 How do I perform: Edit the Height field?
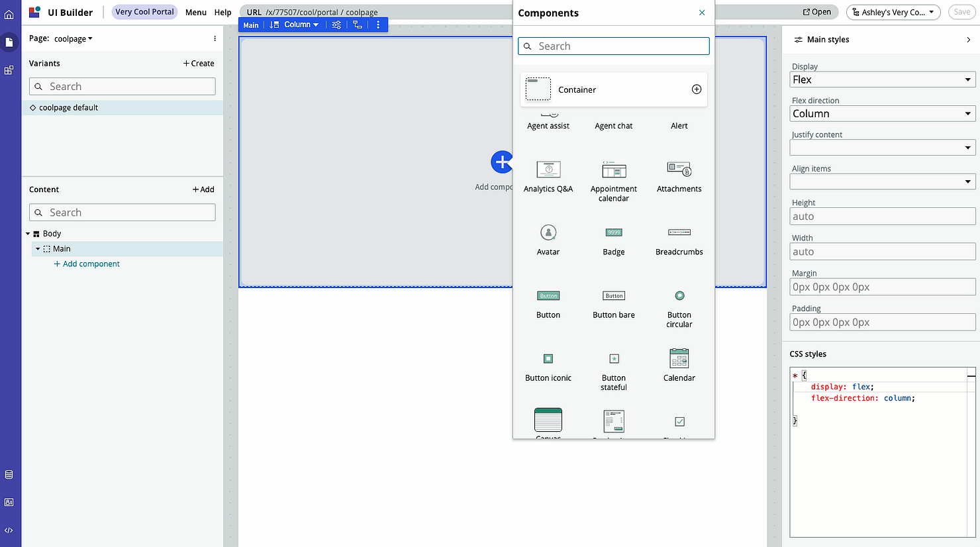click(x=883, y=217)
